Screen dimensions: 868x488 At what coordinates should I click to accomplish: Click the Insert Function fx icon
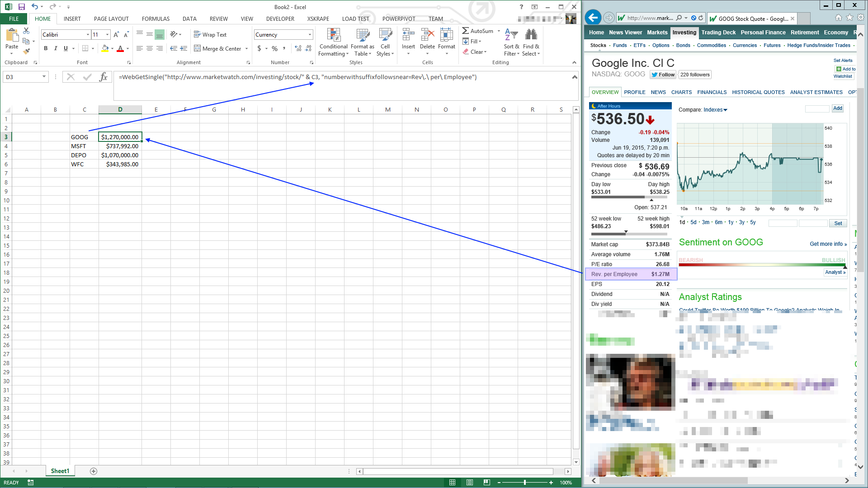pos(104,77)
